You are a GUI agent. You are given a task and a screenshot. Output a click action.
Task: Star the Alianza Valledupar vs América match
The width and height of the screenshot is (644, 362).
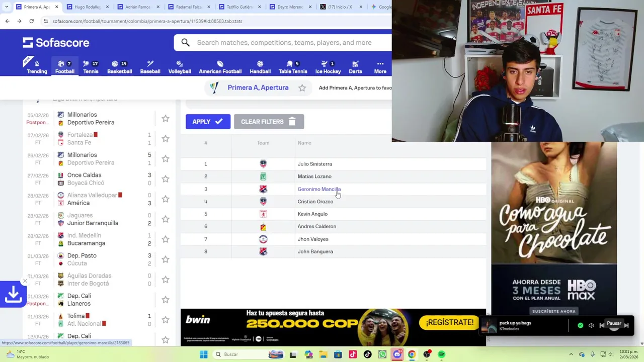[166, 199]
